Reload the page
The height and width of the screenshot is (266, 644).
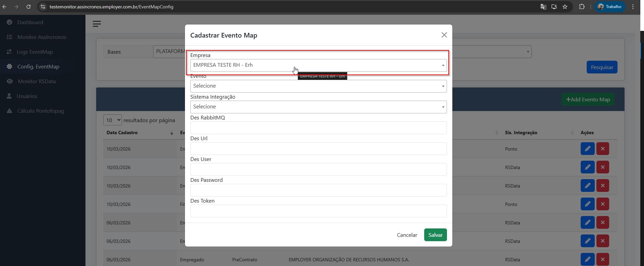coord(28,7)
